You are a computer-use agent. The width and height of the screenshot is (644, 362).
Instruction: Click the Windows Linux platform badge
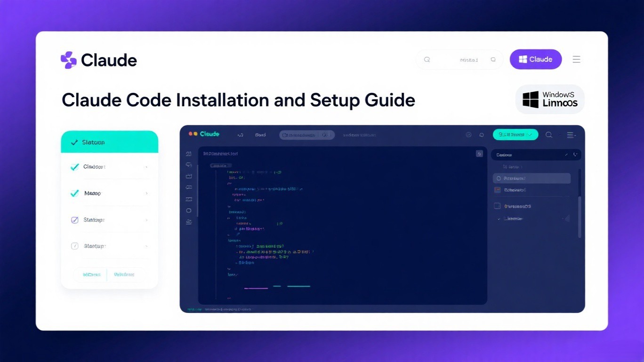coord(550,99)
